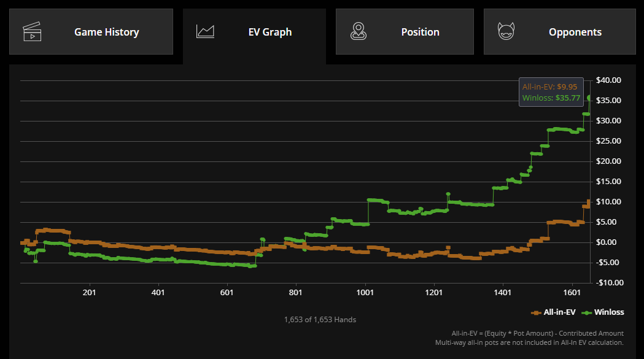Switch to the EV Graph tab

[x=254, y=36]
